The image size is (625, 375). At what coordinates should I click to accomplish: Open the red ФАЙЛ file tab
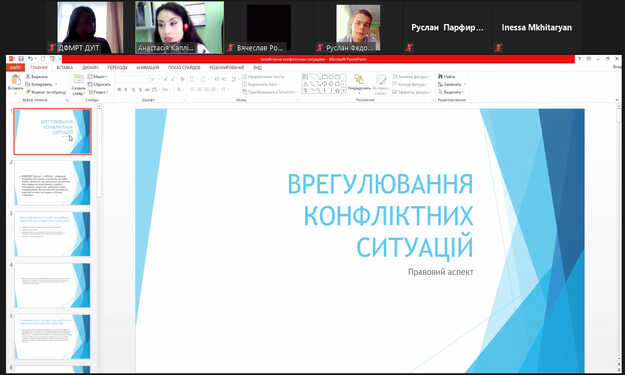coord(16,68)
